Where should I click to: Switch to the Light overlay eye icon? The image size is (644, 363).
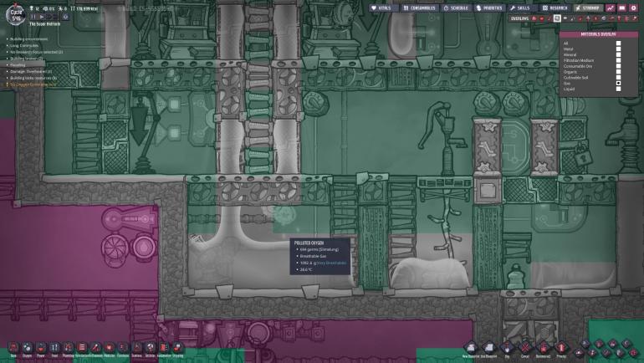pyautogui.click(x=565, y=18)
